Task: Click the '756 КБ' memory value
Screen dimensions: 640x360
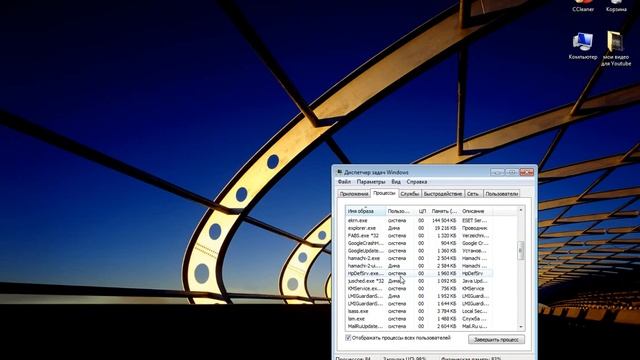Action: [449, 289]
